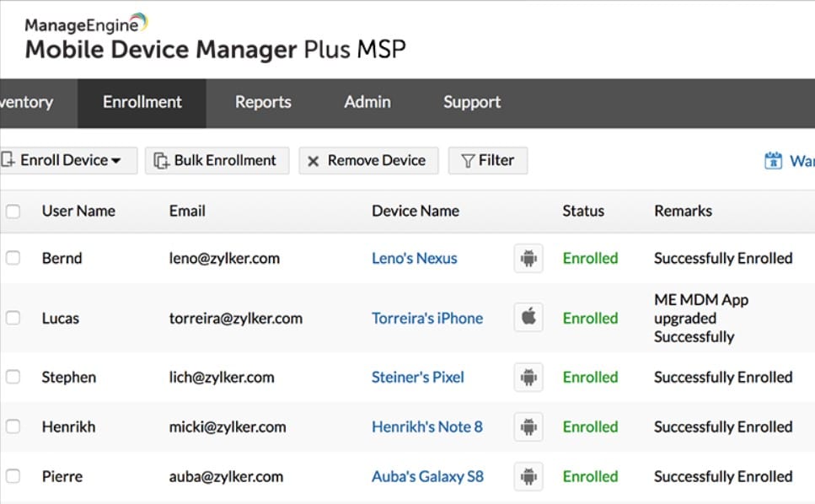The height and width of the screenshot is (504, 815).
Task: Toggle the select-all checkbox in table header
Action: [x=13, y=212]
